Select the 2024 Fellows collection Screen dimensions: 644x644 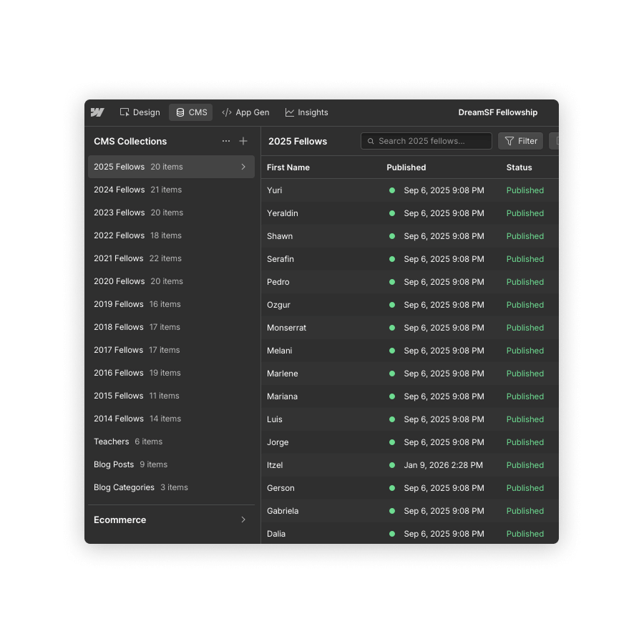point(171,190)
